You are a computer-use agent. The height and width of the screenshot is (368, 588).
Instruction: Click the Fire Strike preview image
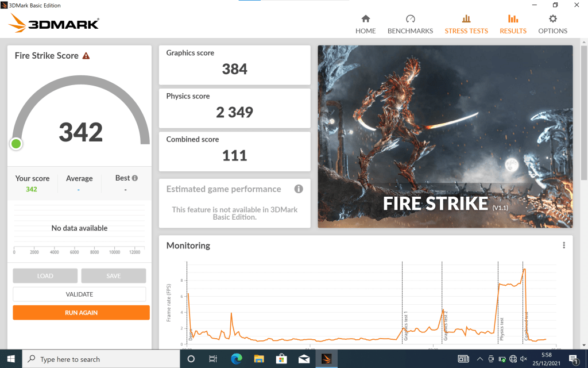point(445,136)
